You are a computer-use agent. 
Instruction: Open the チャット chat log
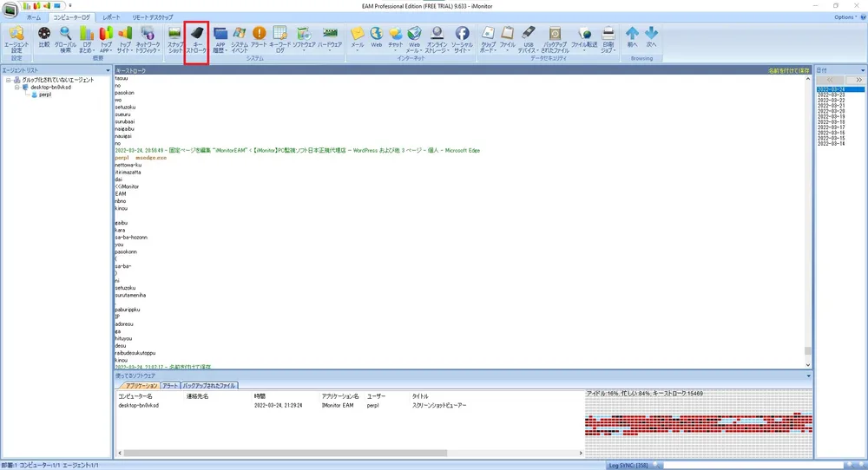(395, 37)
